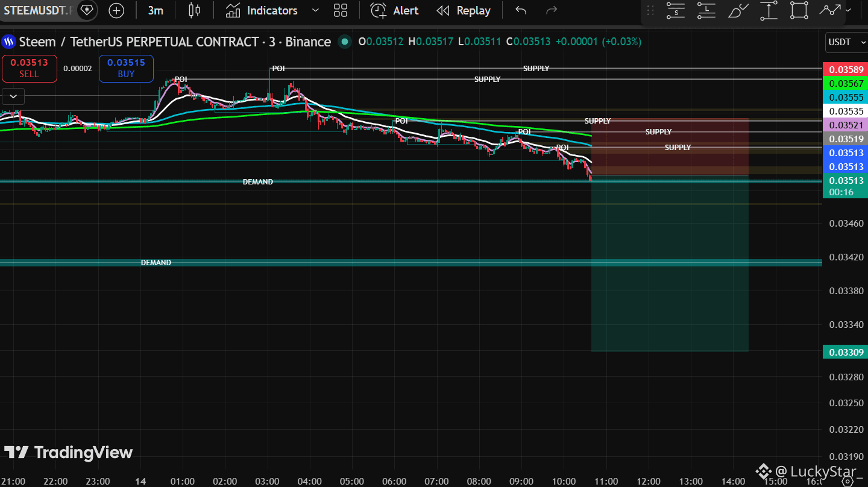Create a new price Alert
The width and height of the screenshot is (868, 487).
[395, 10]
